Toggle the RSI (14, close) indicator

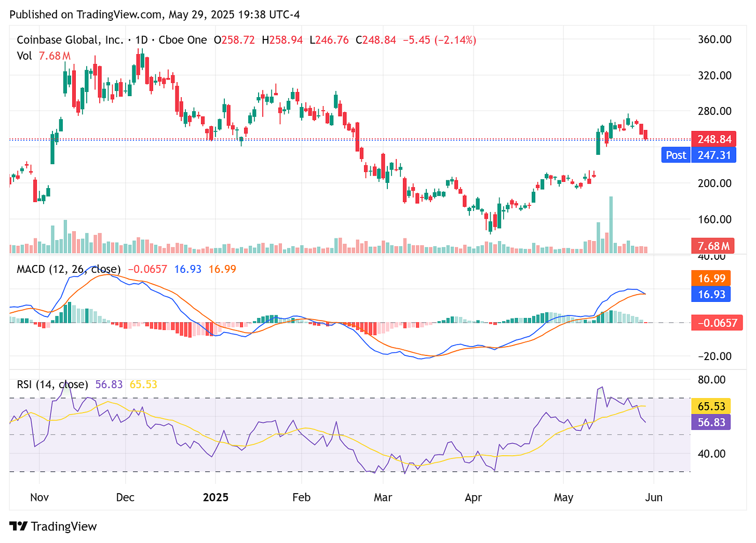[52, 385]
